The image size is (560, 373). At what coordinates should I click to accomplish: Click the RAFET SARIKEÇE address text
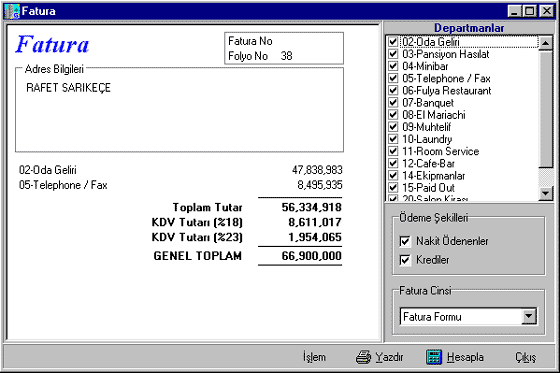pos(68,88)
